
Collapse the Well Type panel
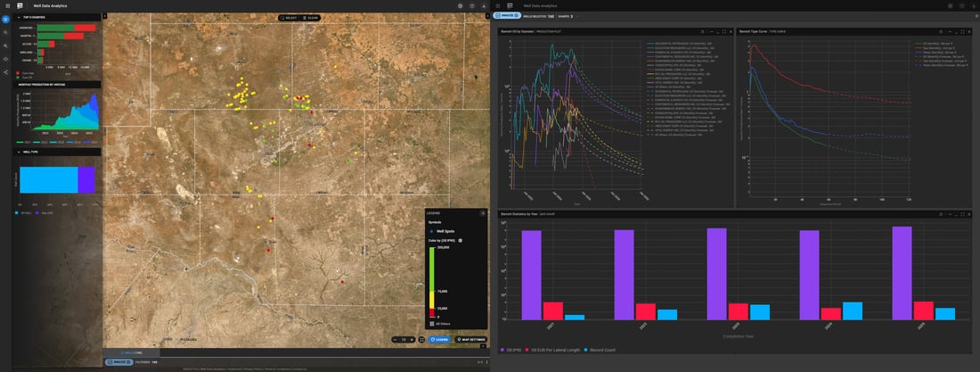pyautogui.click(x=19, y=152)
